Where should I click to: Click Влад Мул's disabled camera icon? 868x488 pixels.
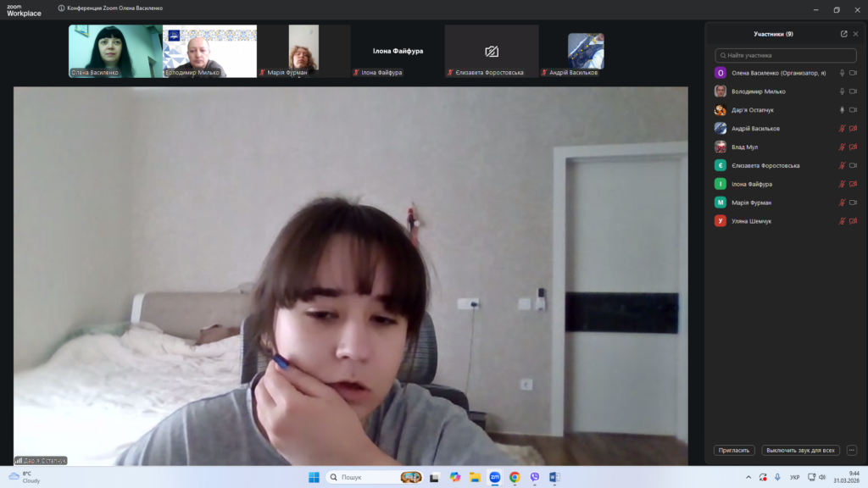pyautogui.click(x=853, y=147)
